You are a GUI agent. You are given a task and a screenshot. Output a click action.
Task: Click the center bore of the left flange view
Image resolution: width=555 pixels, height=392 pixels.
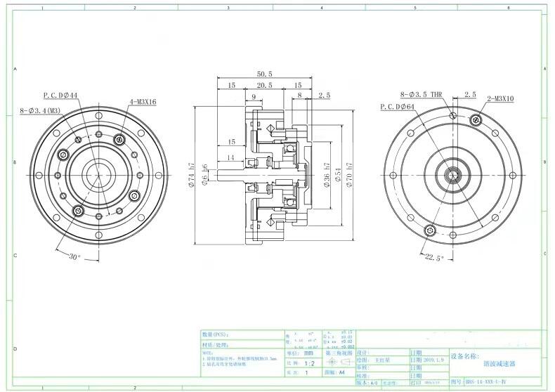coord(97,174)
